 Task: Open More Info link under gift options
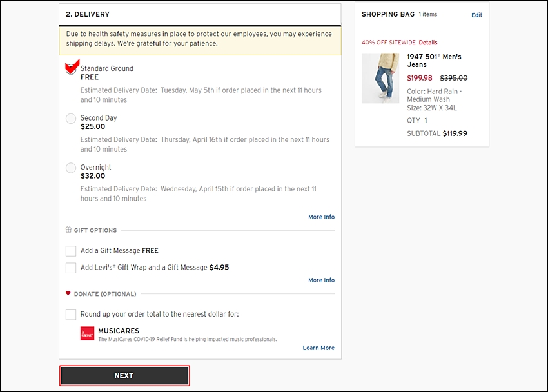[321, 280]
